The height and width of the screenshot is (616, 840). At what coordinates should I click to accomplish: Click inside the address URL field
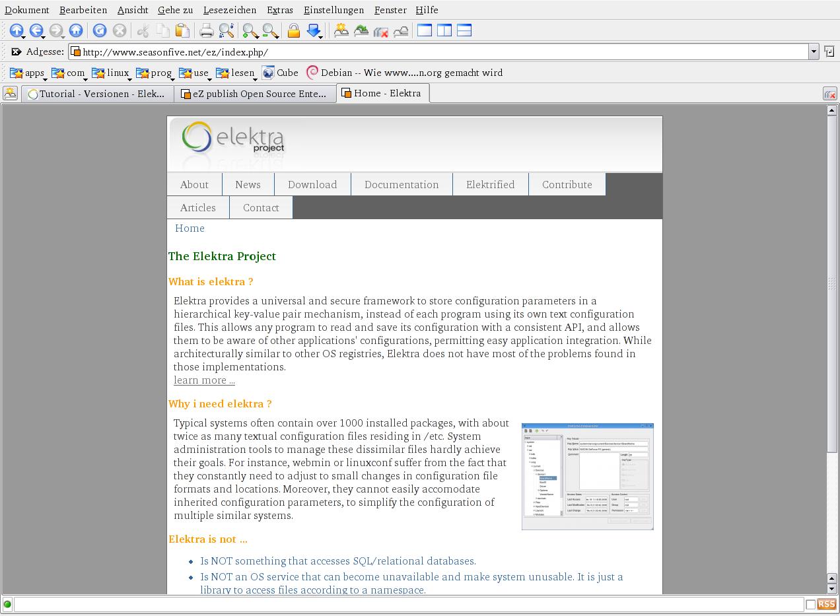438,51
